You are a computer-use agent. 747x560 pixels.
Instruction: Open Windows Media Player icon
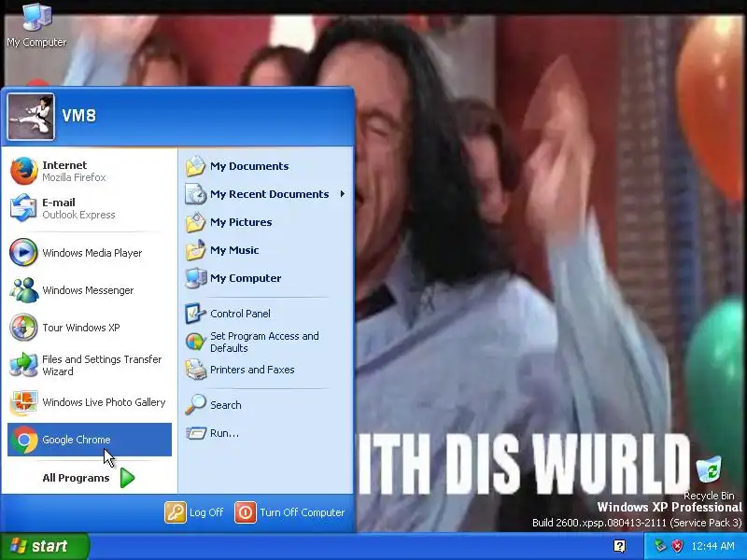tap(23, 252)
